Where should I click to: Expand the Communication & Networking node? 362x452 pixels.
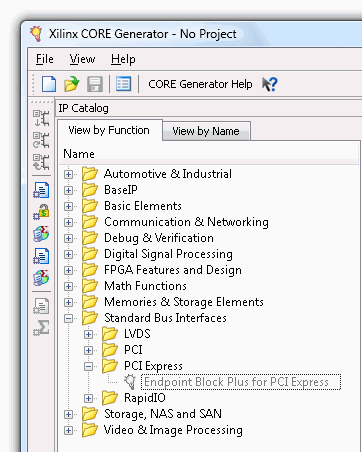[x=68, y=222]
